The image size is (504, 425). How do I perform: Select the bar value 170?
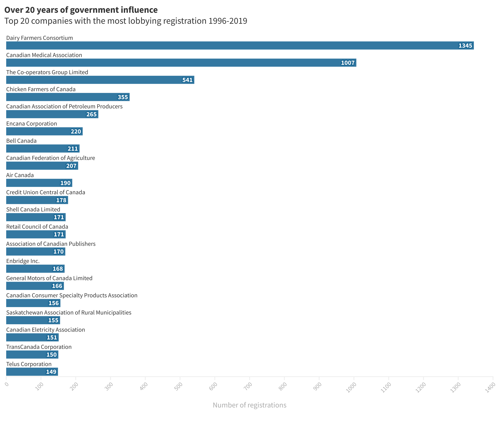[58, 251]
